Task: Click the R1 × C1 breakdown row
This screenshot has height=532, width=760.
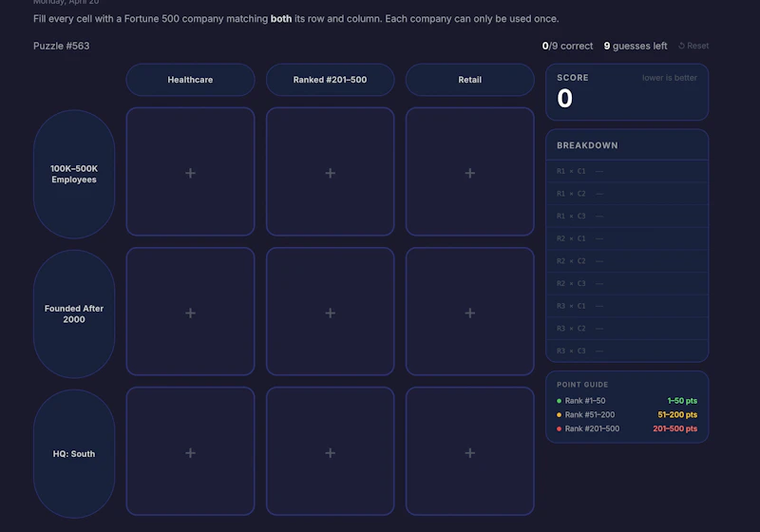Action: [x=627, y=171]
